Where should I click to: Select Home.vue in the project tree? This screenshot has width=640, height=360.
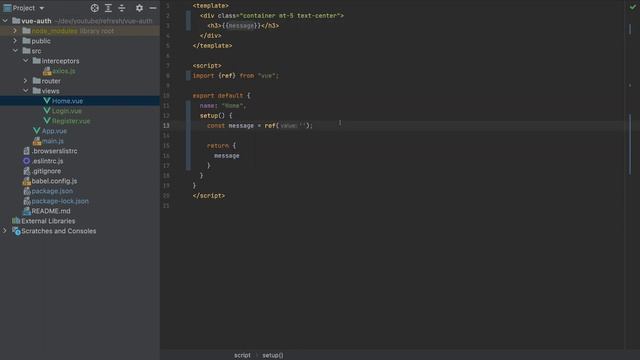pyautogui.click(x=67, y=101)
